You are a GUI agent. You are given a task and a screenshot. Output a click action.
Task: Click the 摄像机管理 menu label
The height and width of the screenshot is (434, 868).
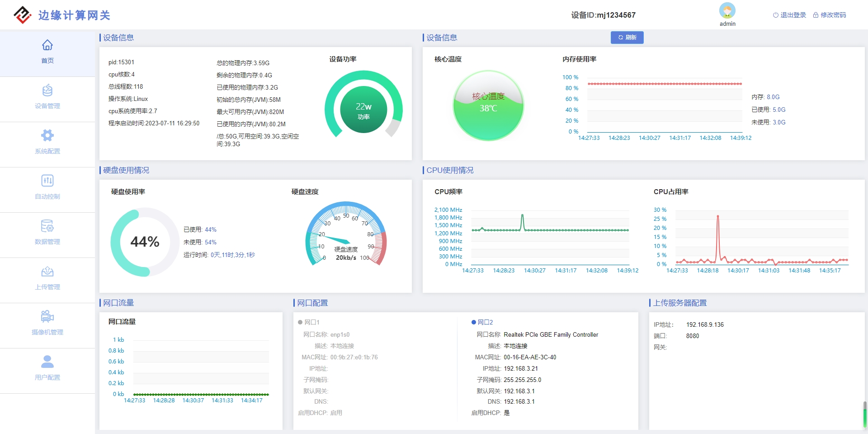(x=47, y=332)
